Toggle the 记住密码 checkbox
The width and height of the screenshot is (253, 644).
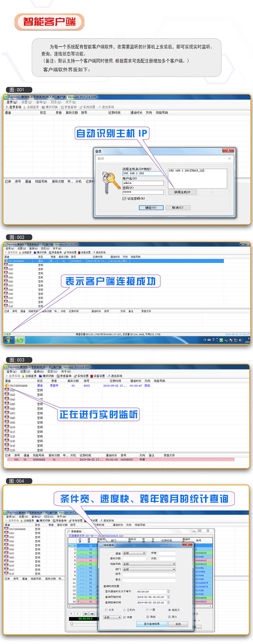click(x=124, y=198)
